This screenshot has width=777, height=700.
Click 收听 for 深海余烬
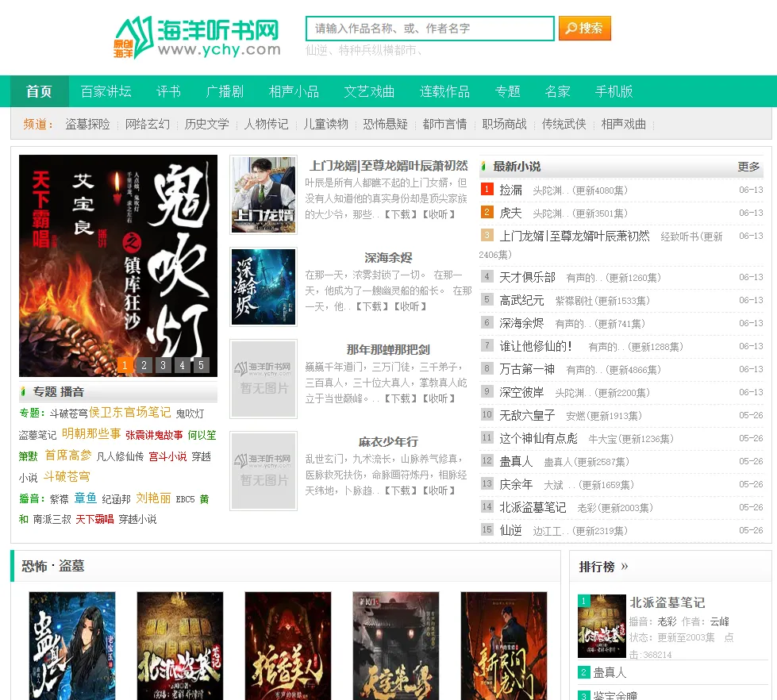click(410, 306)
